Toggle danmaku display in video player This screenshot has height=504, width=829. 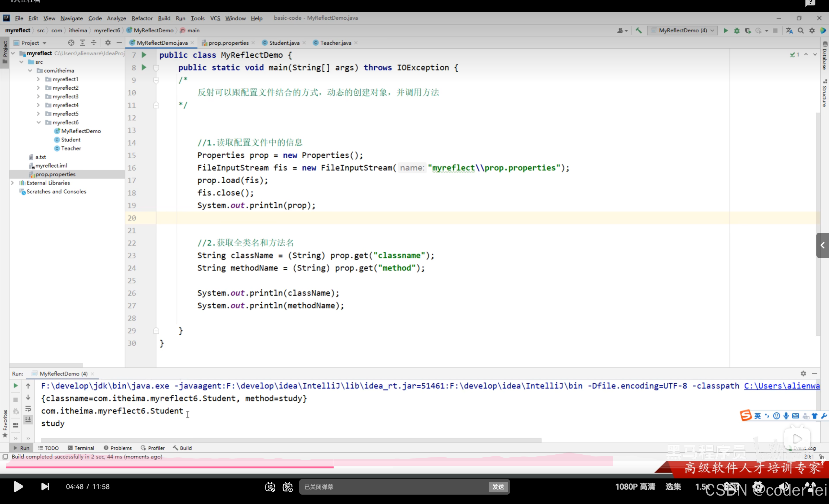click(x=270, y=487)
